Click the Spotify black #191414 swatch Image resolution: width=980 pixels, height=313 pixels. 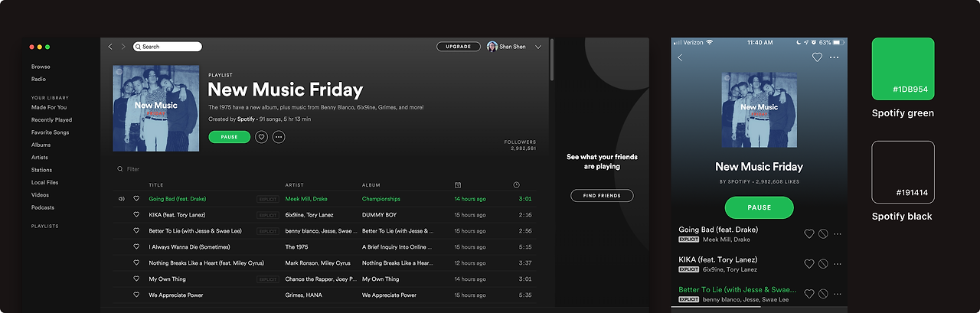coord(903,172)
